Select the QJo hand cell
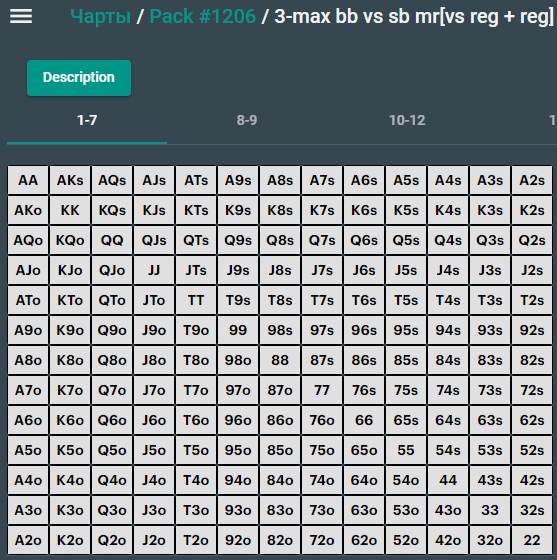Screen dimensions: 557x560 pos(112,270)
